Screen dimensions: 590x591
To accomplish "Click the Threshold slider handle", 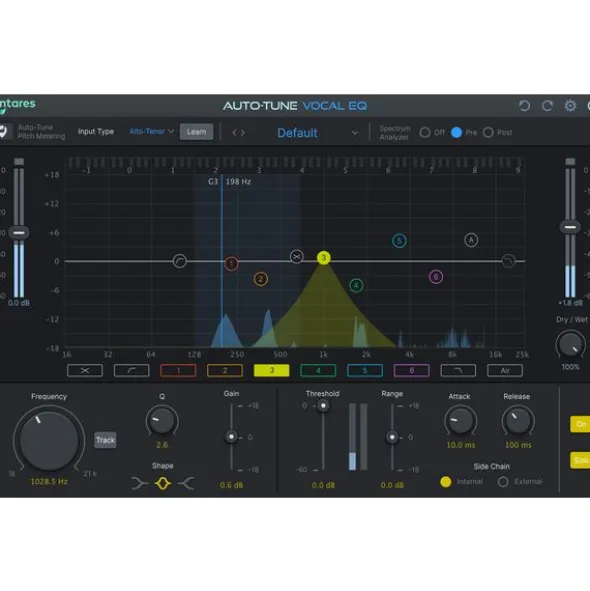I will click(323, 406).
